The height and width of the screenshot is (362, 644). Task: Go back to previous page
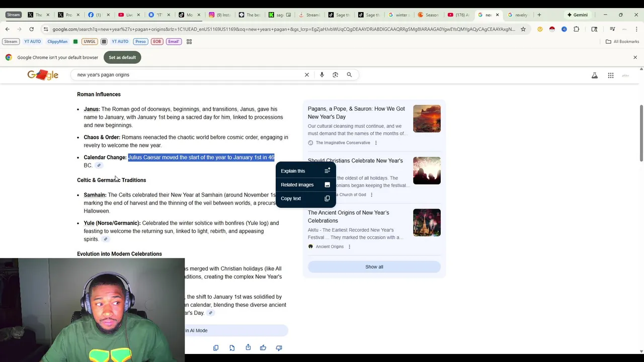click(x=8, y=29)
